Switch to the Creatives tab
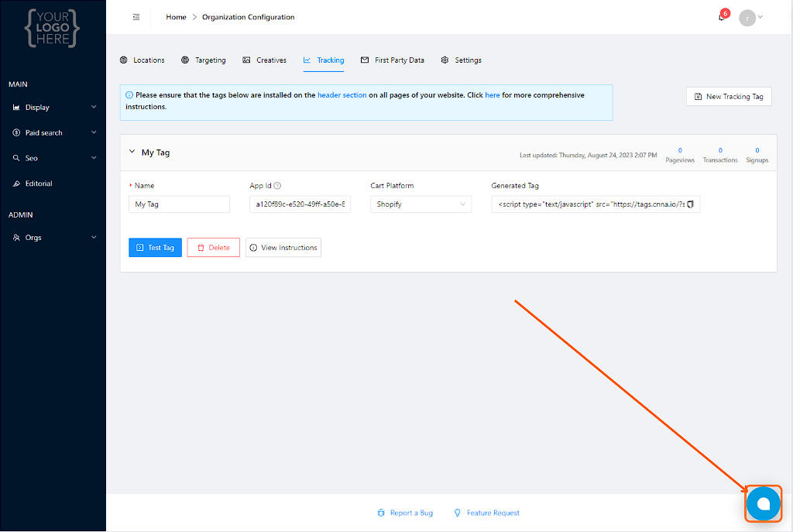Screen dimensions: 793x532 coord(265,60)
